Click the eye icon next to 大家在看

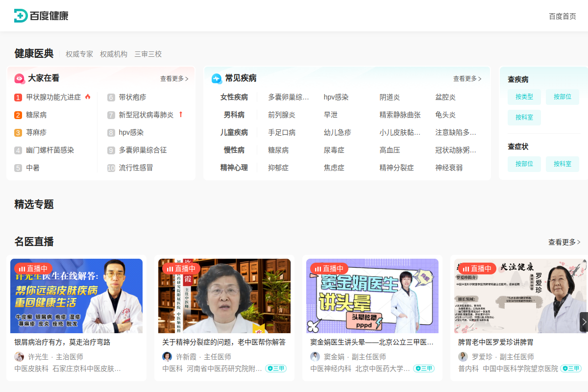pos(19,78)
